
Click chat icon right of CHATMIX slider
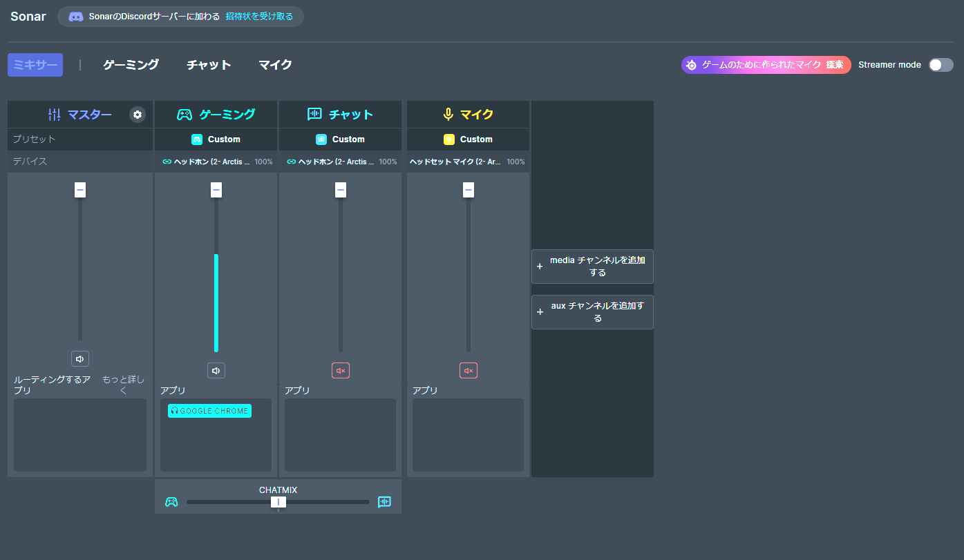point(384,502)
